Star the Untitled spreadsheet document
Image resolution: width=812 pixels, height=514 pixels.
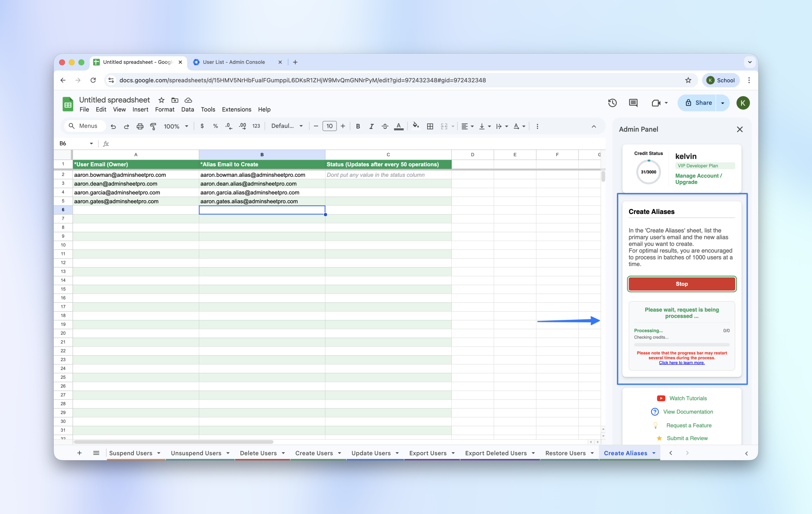[161, 100]
